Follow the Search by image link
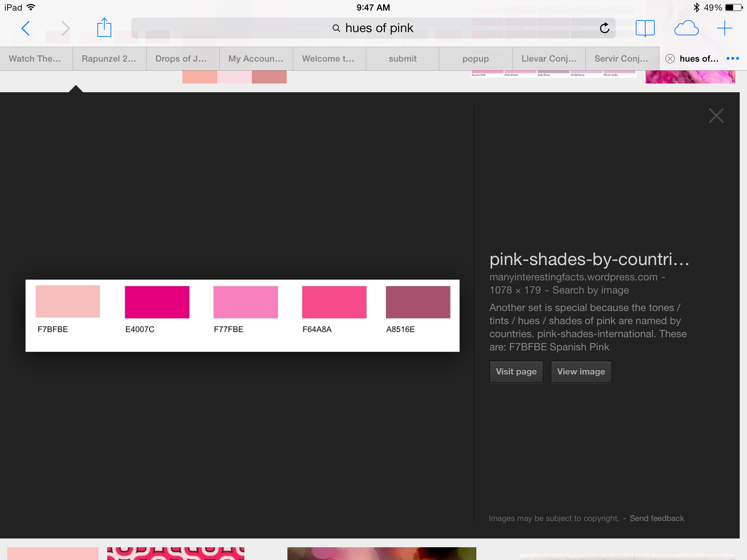The height and width of the screenshot is (560, 747). point(590,290)
